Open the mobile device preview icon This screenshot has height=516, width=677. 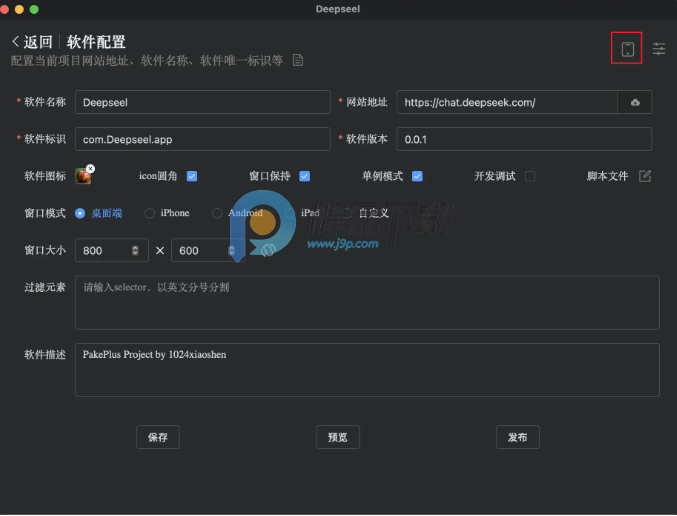pos(627,49)
